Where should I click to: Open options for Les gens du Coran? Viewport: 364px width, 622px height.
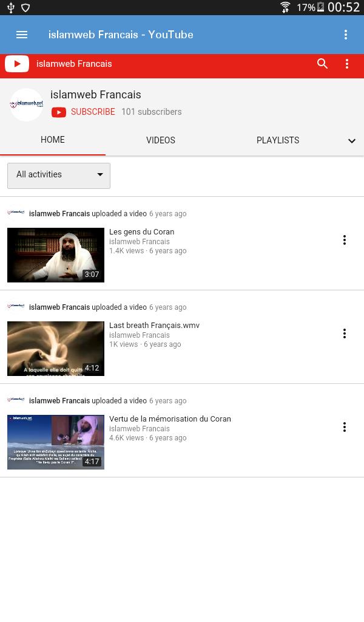(344, 240)
